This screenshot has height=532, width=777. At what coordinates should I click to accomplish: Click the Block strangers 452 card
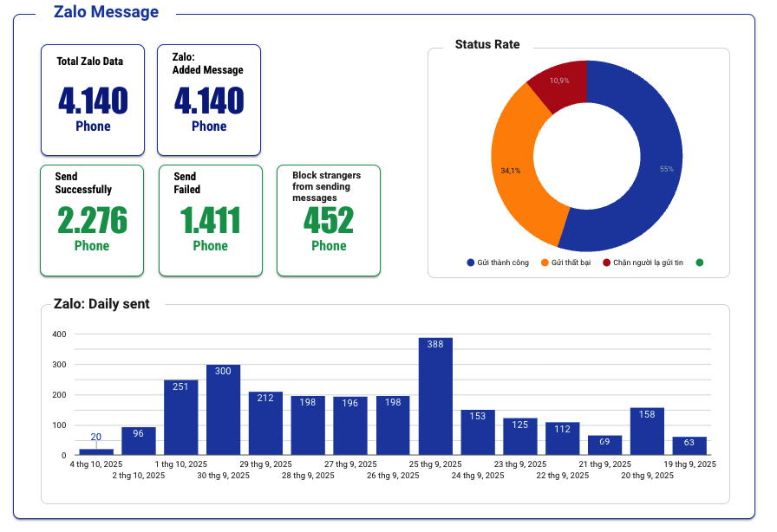[329, 221]
